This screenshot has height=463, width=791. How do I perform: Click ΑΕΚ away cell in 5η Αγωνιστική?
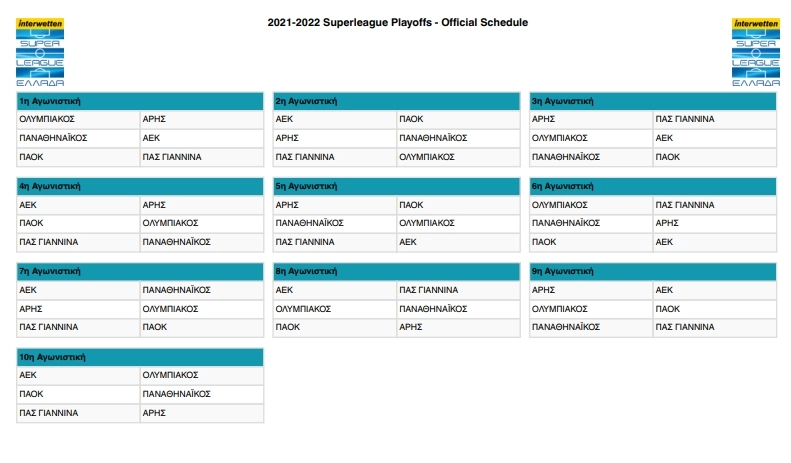(x=407, y=242)
